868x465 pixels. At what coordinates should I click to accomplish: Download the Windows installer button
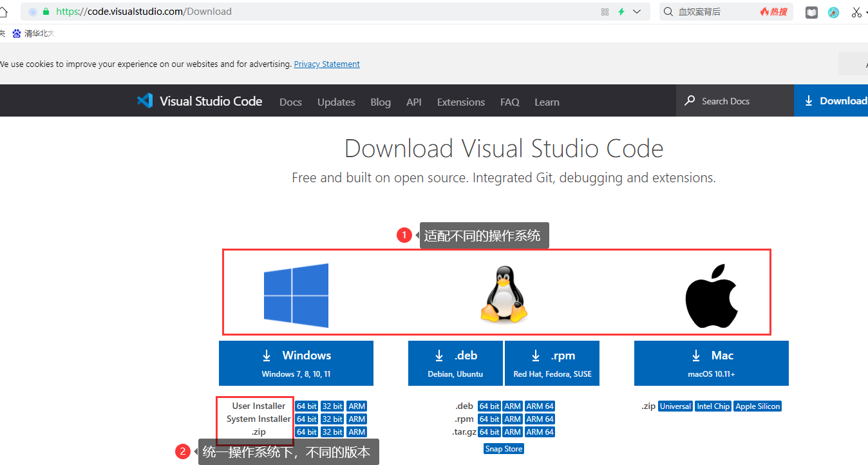(x=296, y=363)
